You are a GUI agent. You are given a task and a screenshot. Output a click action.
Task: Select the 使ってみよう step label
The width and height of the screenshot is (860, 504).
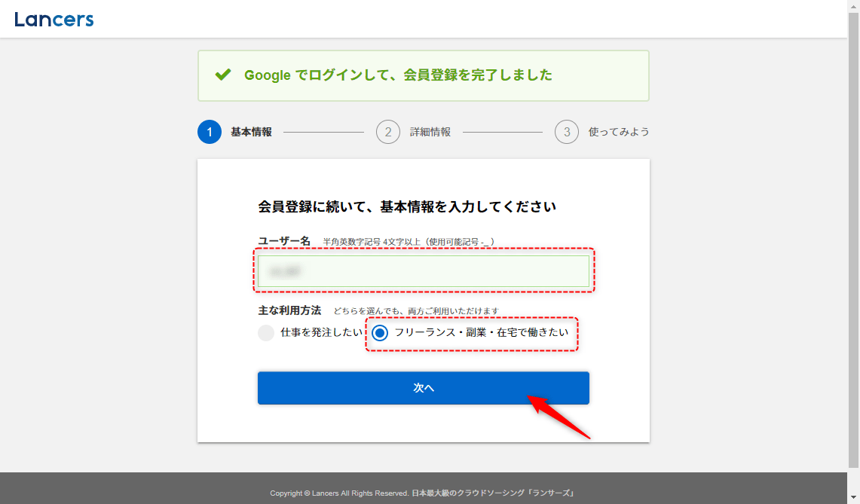click(x=618, y=132)
